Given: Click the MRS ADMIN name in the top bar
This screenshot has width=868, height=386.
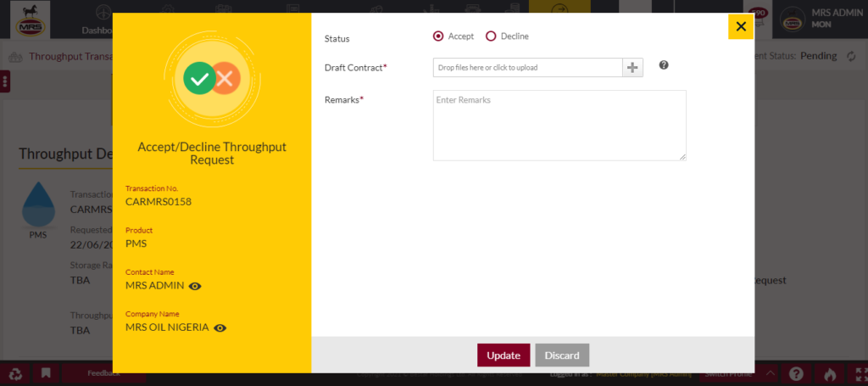Looking at the screenshot, I should click(837, 13).
